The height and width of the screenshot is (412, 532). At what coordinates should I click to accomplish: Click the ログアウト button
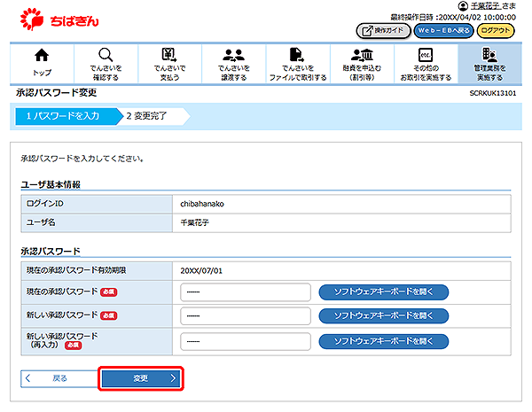point(500,31)
